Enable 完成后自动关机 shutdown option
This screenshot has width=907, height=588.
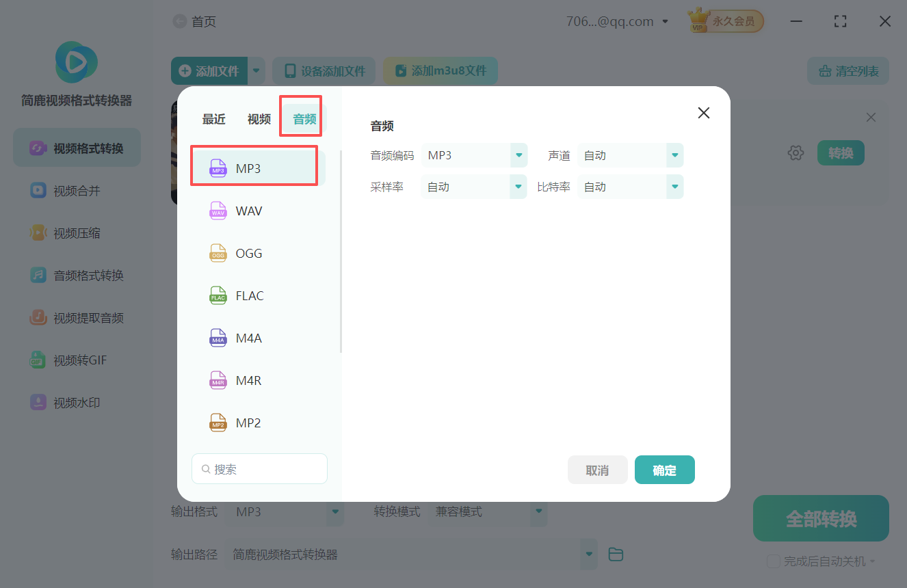(774, 561)
